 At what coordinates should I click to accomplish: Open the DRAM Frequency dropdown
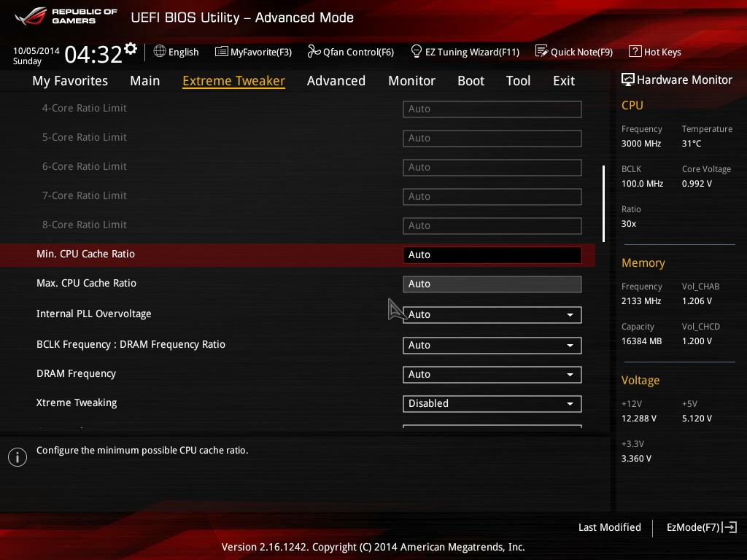click(492, 375)
